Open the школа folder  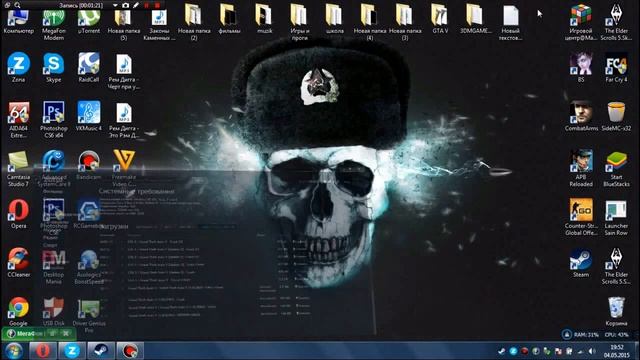click(x=334, y=19)
